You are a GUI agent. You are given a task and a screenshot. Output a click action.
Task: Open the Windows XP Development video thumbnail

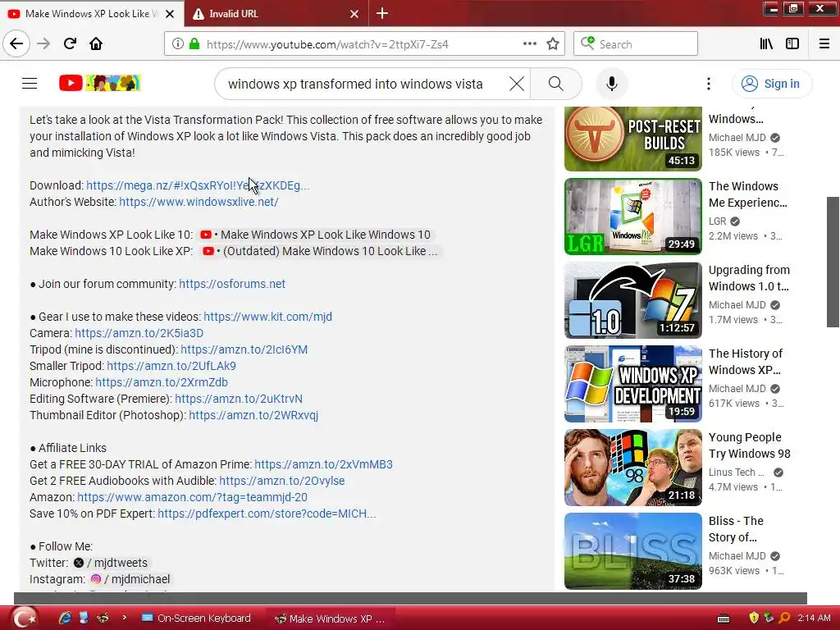pos(632,384)
